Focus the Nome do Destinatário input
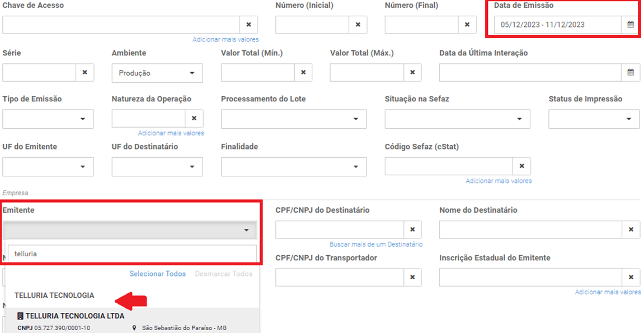This screenshot has height=333, width=644. [530, 229]
